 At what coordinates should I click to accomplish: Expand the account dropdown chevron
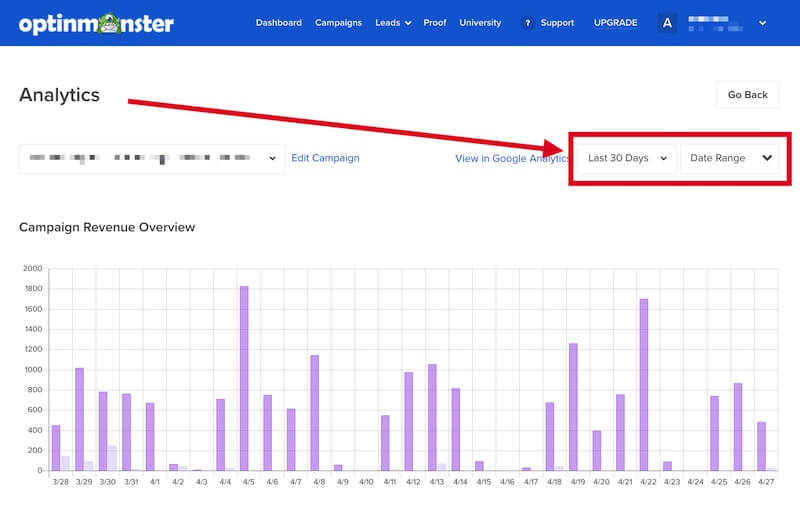[x=762, y=23]
